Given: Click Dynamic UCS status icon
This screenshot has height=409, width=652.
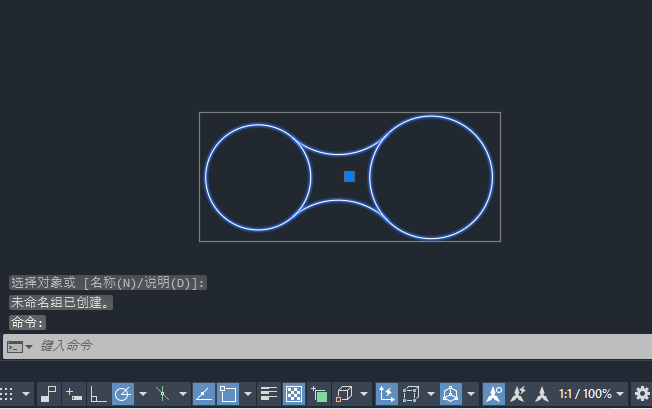Looking at the screenshot, I should [387, 394].
